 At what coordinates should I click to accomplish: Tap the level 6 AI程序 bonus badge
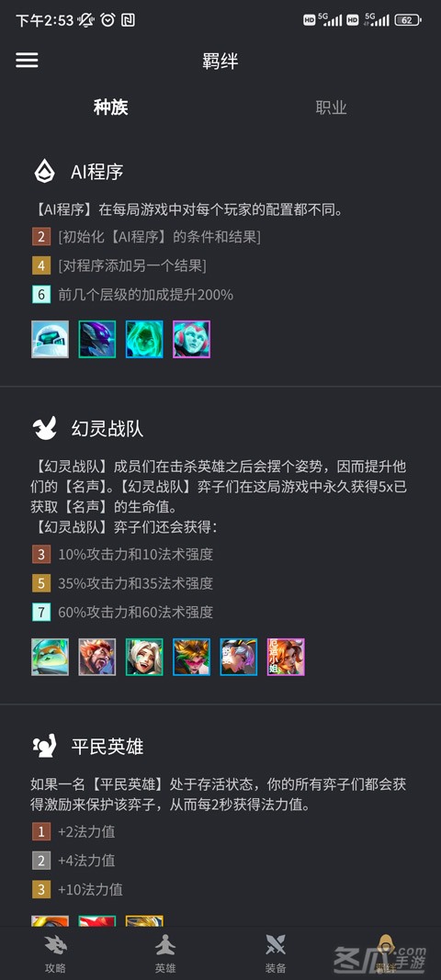[41, 295]
